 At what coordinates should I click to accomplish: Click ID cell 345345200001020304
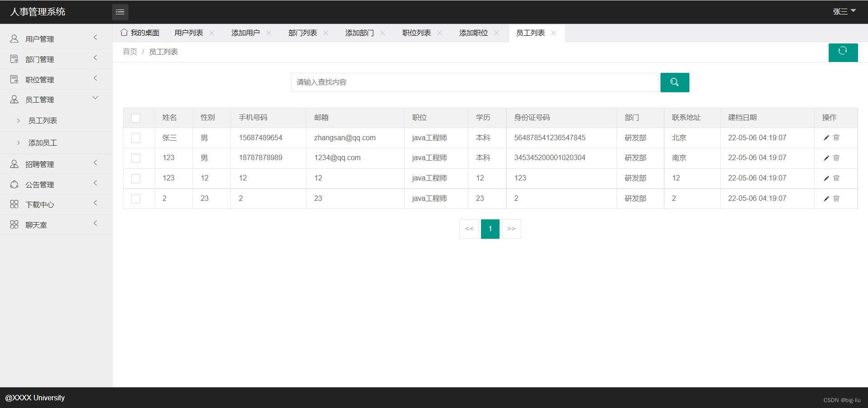click(x=550, y=158)
